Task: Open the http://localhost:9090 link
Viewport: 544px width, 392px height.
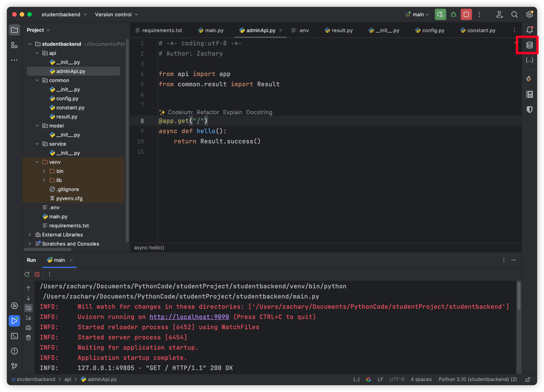Action: coord(189,317)
